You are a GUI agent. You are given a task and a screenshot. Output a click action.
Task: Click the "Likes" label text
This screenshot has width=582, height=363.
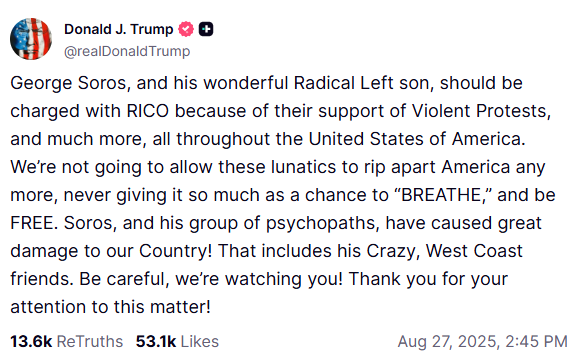(x=200, y=341)
